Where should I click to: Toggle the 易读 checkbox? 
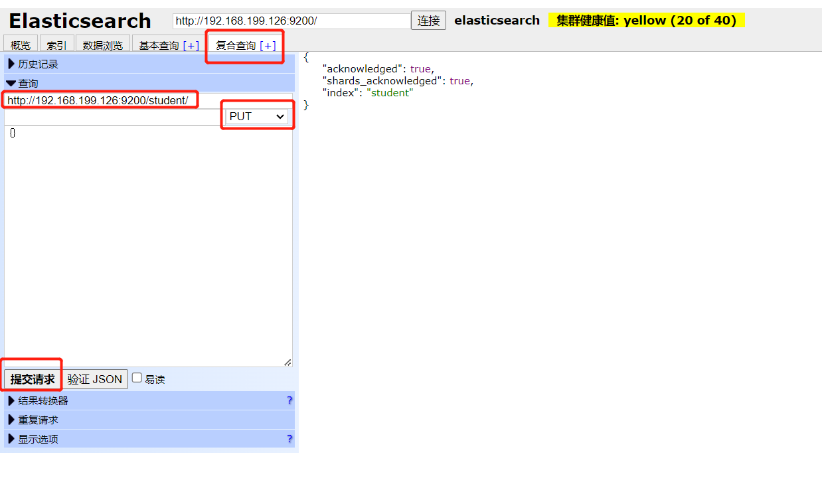point(137,378)
